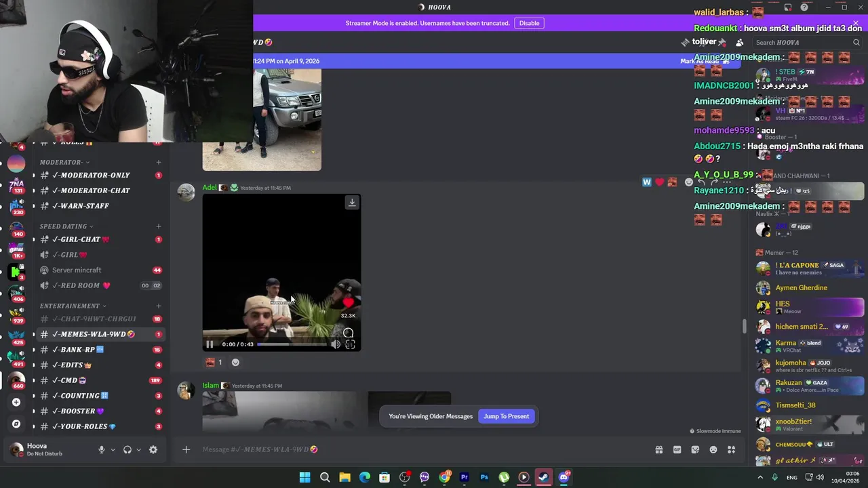
Task: Open headphone output options chevron
Action: click(138, 449)
